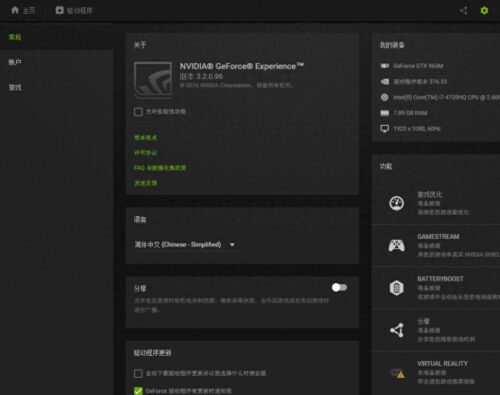
Task: Click the NVIDIA GeForce Experience title text
Action: 242,66
